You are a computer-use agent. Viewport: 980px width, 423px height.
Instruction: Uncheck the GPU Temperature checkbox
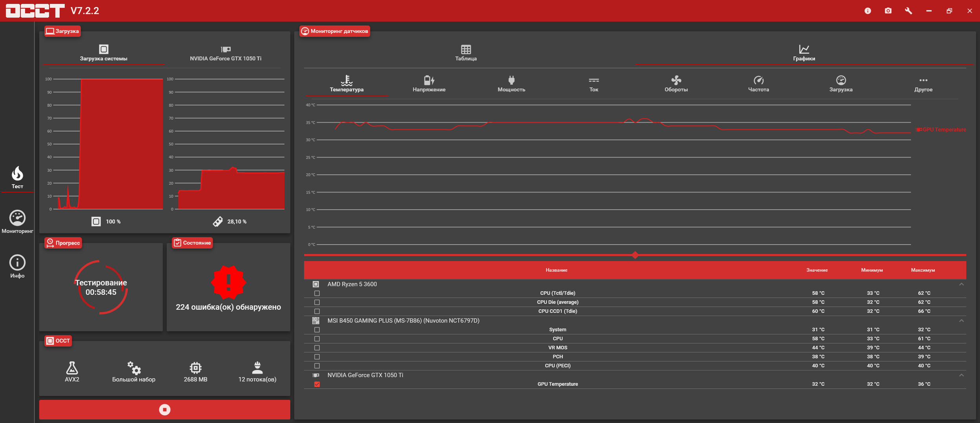317,384
